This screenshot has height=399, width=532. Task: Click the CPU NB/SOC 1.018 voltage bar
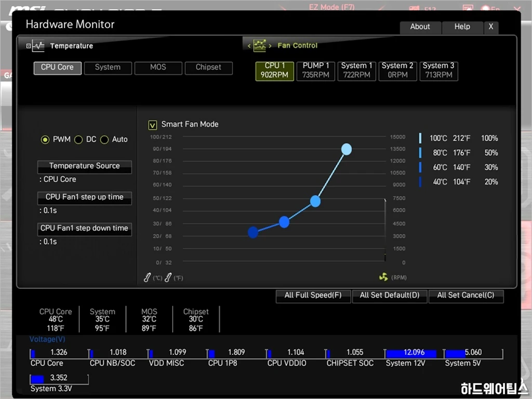click(x=118, y=354)
